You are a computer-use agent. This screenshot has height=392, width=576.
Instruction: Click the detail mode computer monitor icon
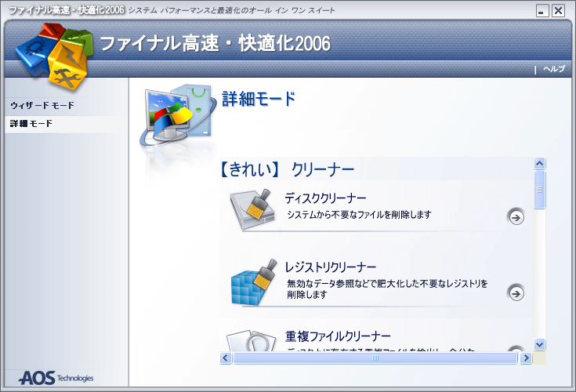(176, 114)
